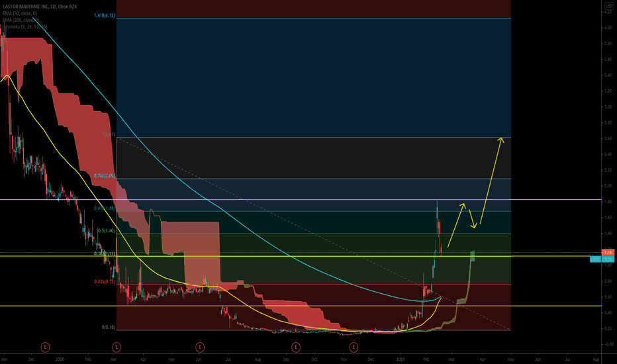Viewport: 617px width, 364px height.
Task: Click the red 1.16 current price label
Action: coord(608,252)
